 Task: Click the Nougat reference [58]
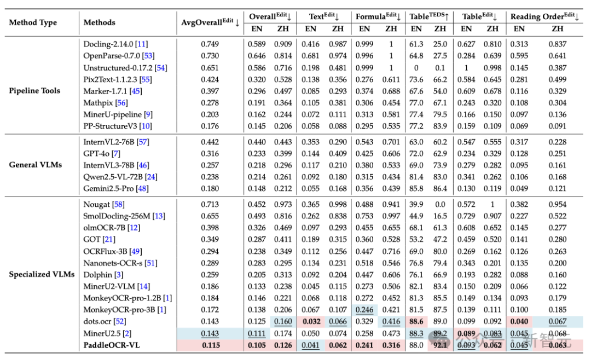point(118,204)
